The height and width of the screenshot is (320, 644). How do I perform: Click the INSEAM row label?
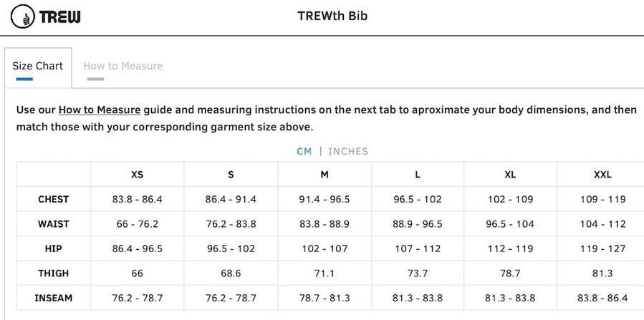click(x=54, y=298)
